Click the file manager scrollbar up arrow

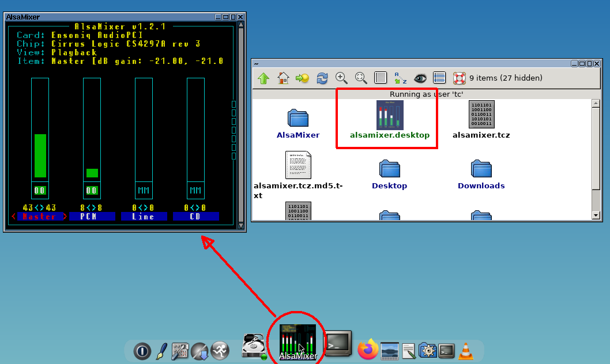(596, 103)
